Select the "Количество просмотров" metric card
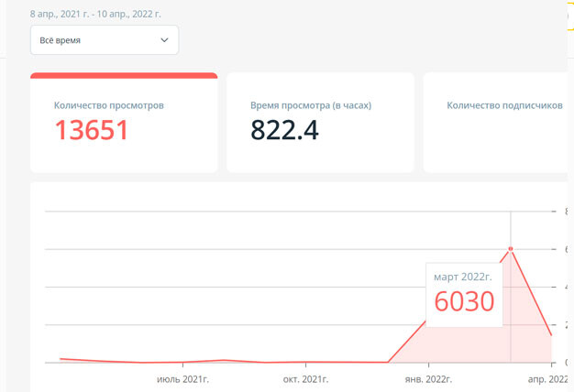574x392 pixels. pyautogui.click(x=124, y=123)
